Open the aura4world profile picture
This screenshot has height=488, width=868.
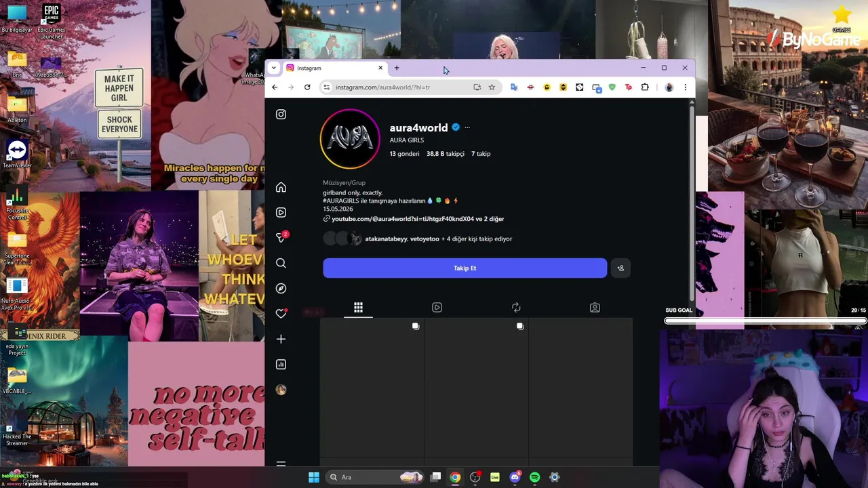[x=350, y=139]
